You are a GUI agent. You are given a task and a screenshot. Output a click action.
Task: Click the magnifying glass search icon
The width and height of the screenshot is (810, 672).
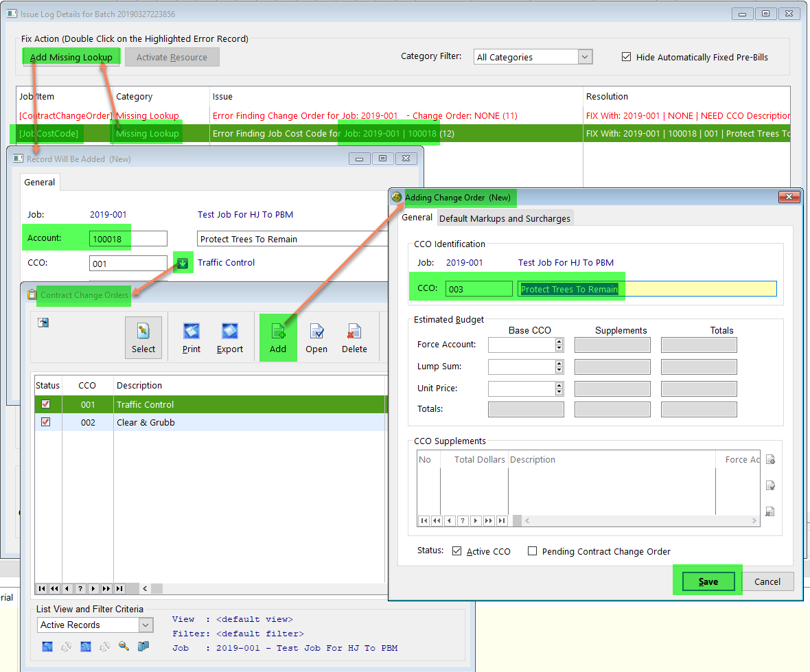click(x=124, y=646)
